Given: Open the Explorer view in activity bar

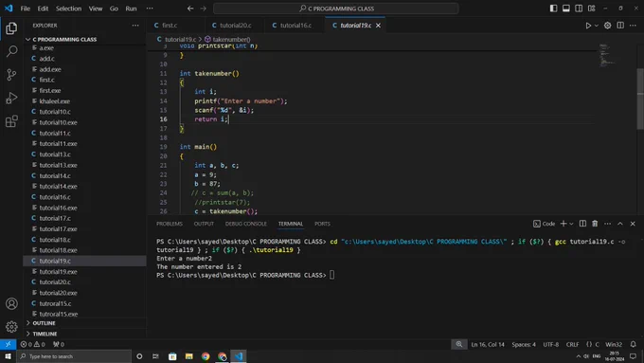Looking at the screenshot, I should (11, 27).
